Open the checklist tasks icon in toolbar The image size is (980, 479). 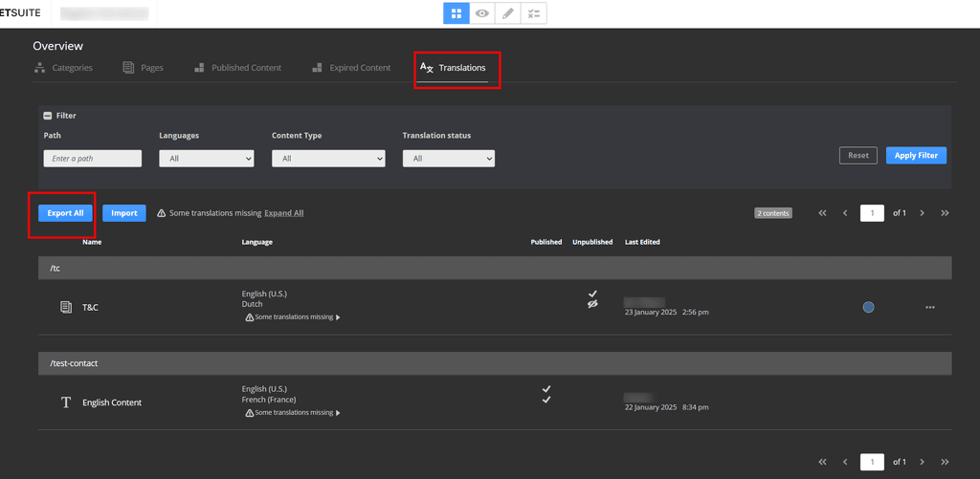[x=534, y=13]
